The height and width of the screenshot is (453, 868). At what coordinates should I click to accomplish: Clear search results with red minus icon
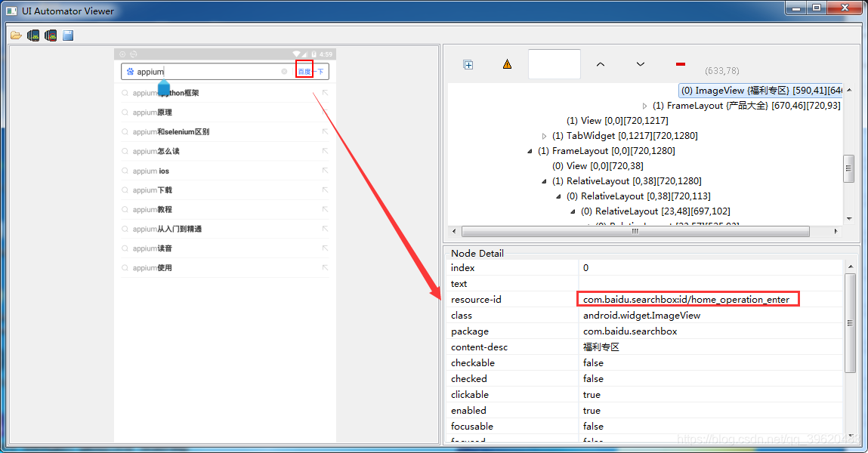[681, 64]
